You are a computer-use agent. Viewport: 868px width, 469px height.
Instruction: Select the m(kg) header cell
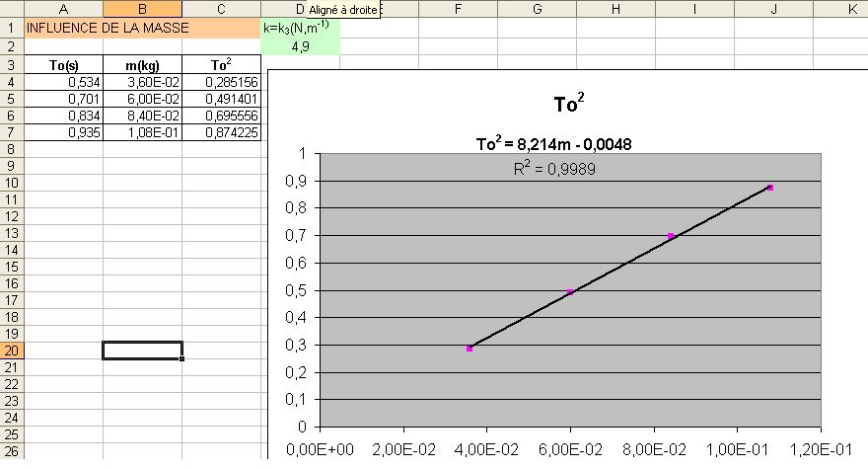coord(142,65)
